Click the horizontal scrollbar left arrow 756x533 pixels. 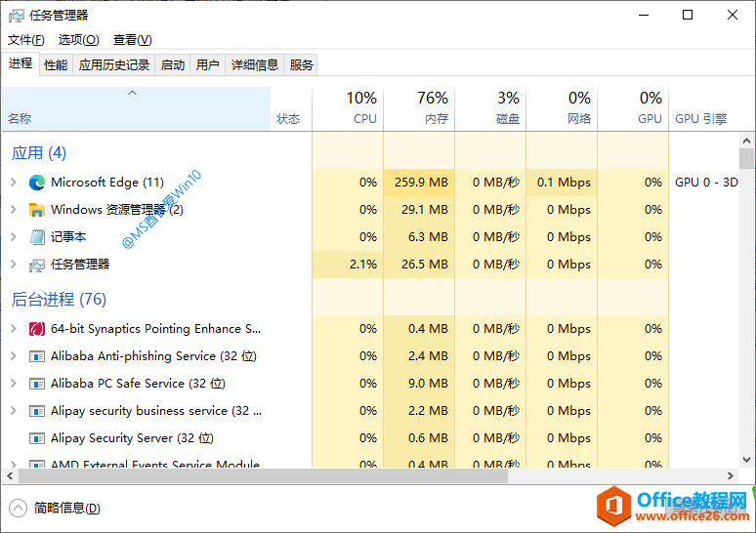point(10,476)
